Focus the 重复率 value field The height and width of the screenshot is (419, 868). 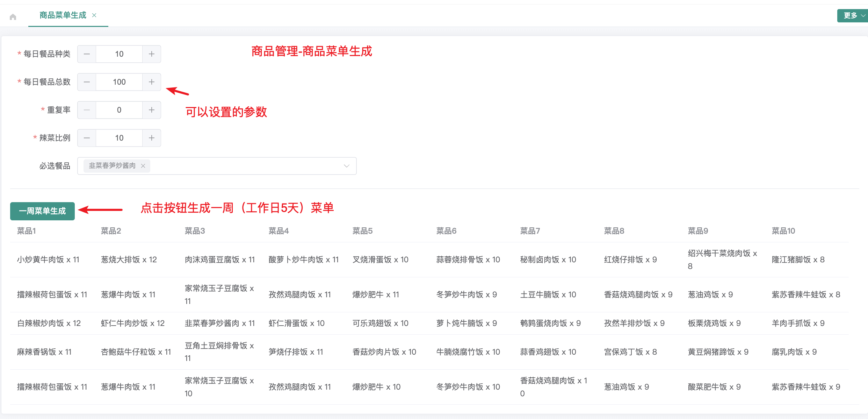pyautogui.click(x=119, y=110)
